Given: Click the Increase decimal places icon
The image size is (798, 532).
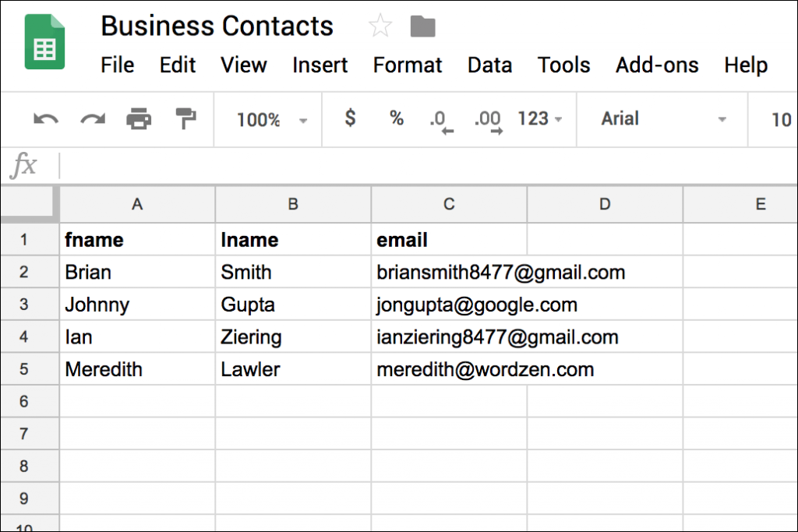Looking at the screenshot, I should click(x=488, y=119).
